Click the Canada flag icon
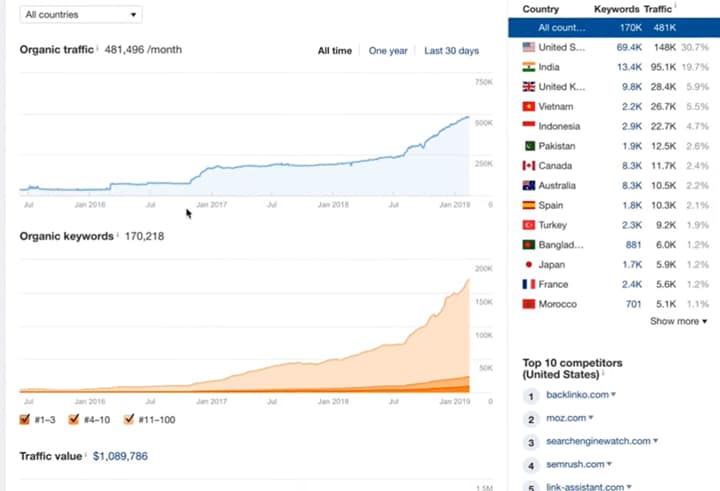The width and height of the screenshot is (720, 491). click(x=529, y=166)
